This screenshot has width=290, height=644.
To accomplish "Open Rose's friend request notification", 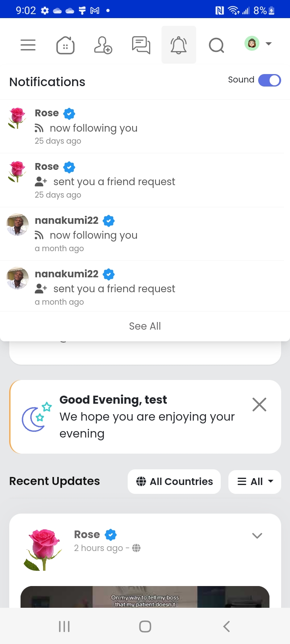I will pyautogui.click(x=114, y=182).
